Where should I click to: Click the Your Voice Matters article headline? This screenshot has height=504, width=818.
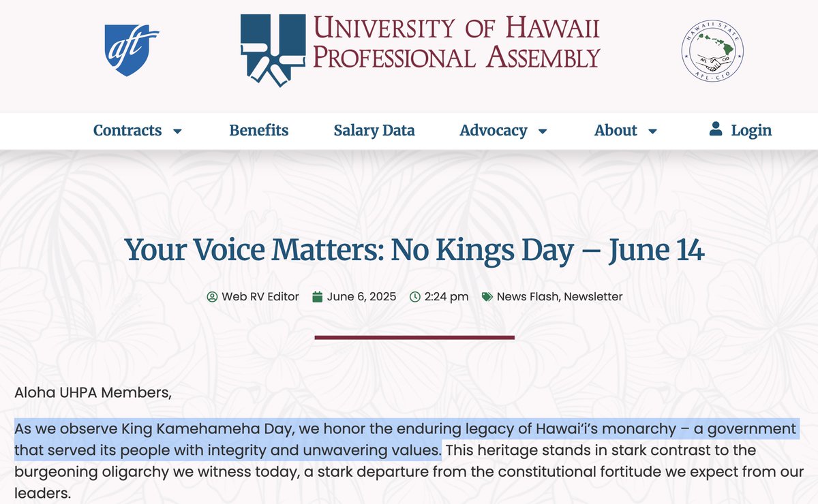point(414,250)
